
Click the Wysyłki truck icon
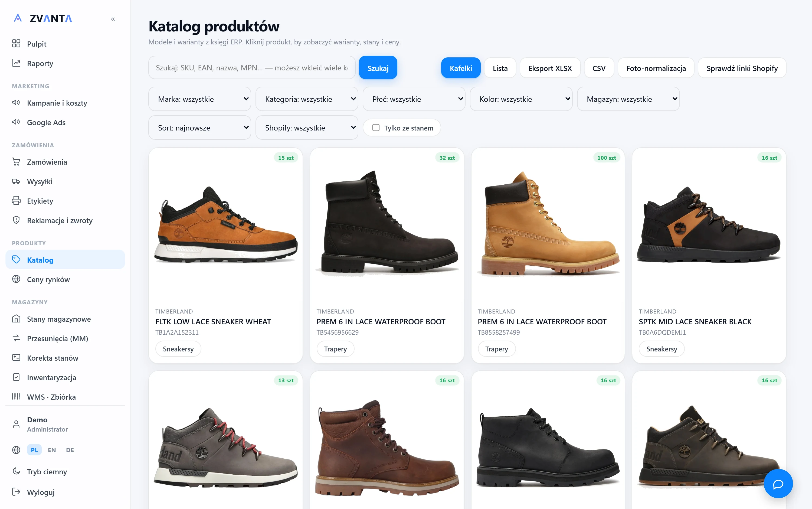coord(16,181)
